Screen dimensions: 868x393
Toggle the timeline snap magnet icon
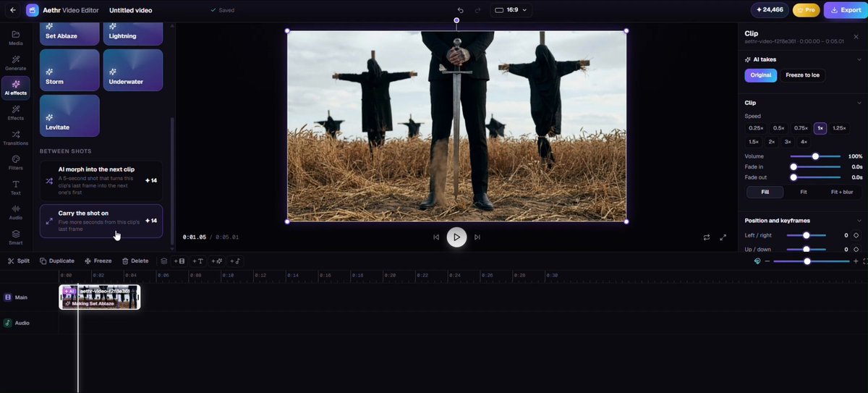coord(757,261)
